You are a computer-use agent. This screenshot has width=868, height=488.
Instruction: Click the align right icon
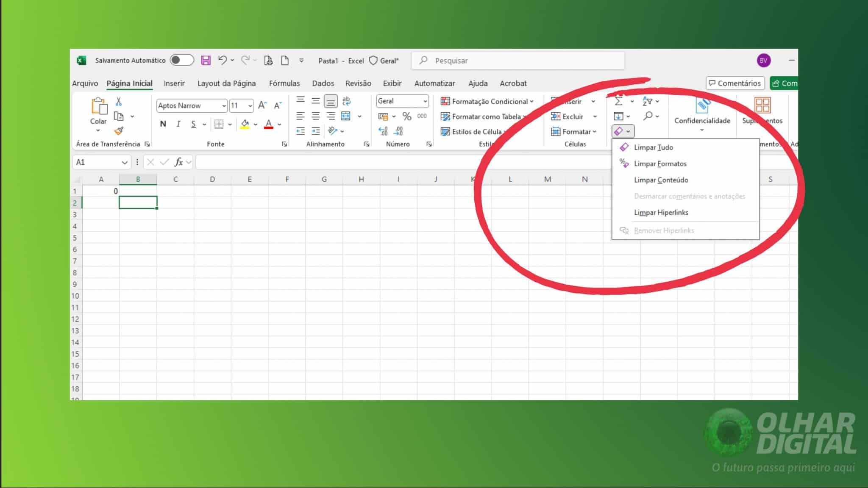point(331,116)
